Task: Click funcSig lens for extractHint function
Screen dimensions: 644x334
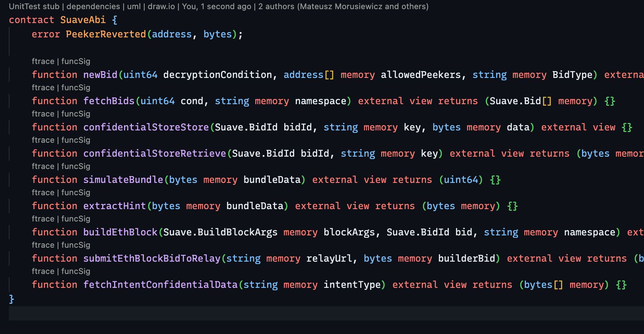Action: 76,192
